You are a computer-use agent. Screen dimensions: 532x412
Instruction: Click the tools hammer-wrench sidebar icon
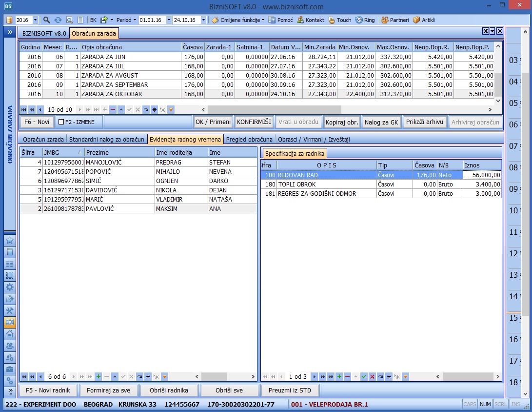(10, 310)
